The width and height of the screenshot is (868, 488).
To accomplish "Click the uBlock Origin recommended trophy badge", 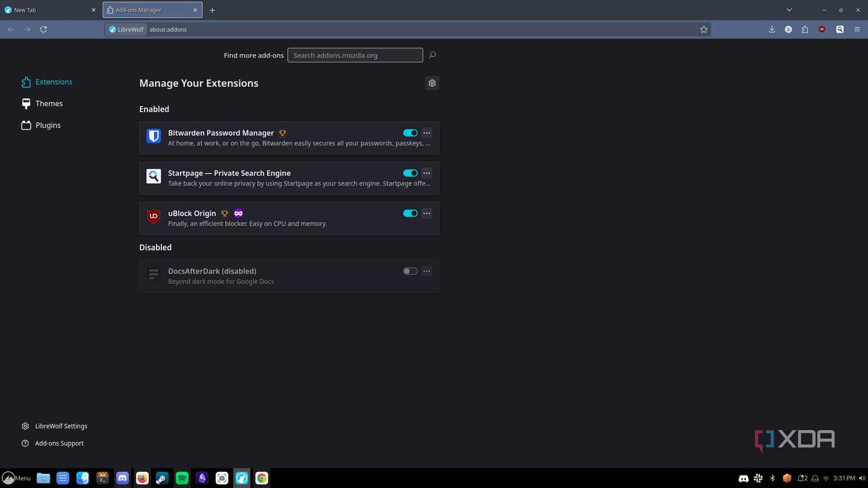I will pos(225,213).
